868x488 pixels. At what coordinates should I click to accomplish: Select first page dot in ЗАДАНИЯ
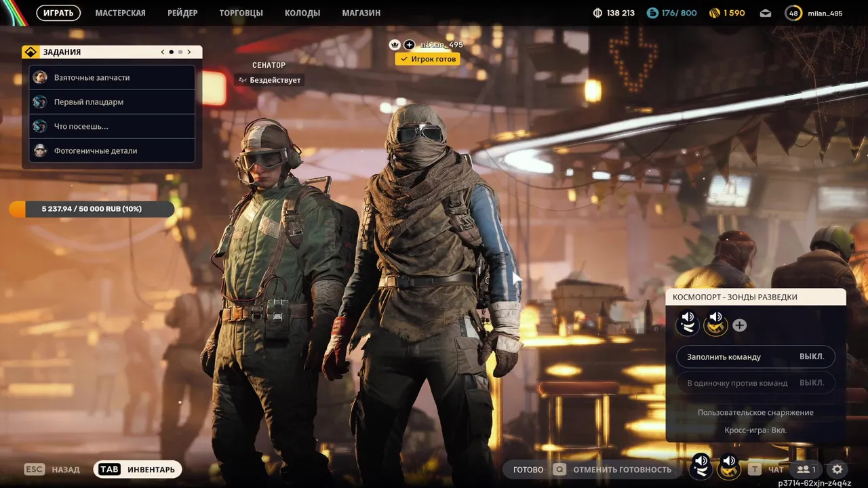point(171,52)
